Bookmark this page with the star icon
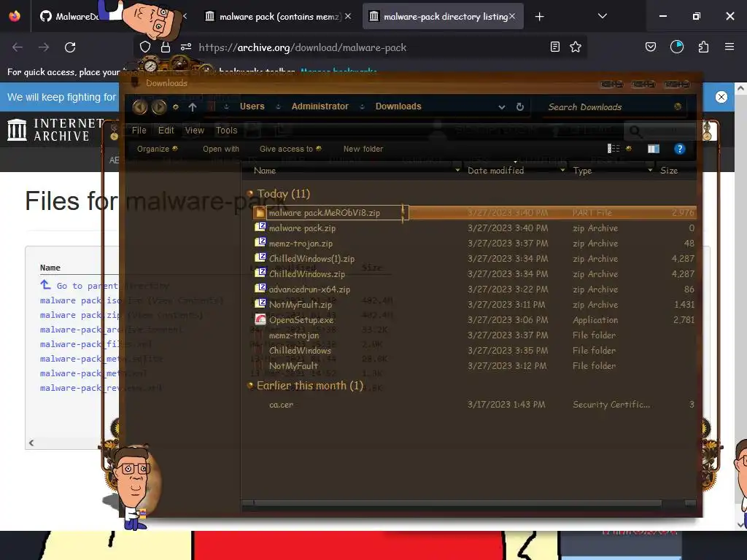 click(576, 47)
